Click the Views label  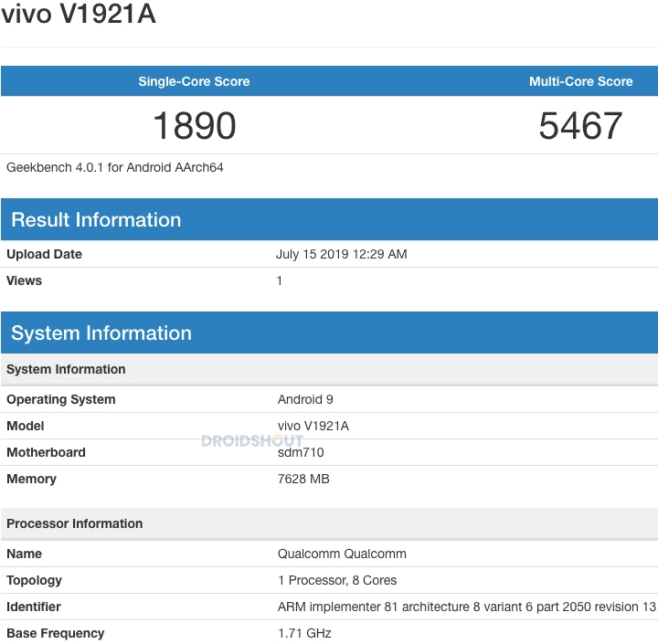(24, 280)
